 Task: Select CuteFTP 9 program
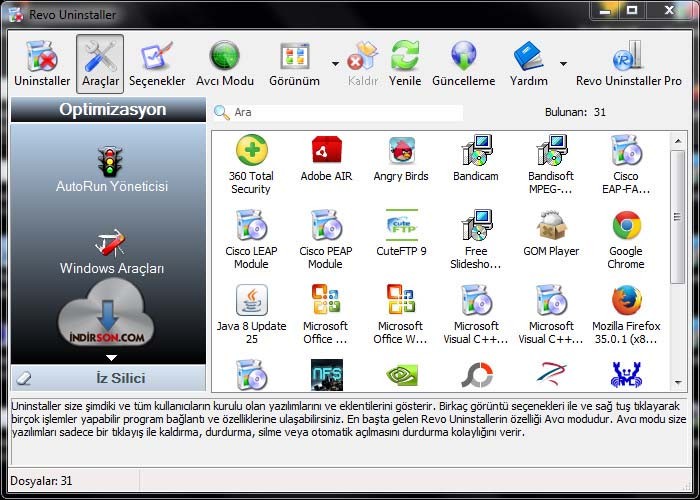(x=401, y=233)
